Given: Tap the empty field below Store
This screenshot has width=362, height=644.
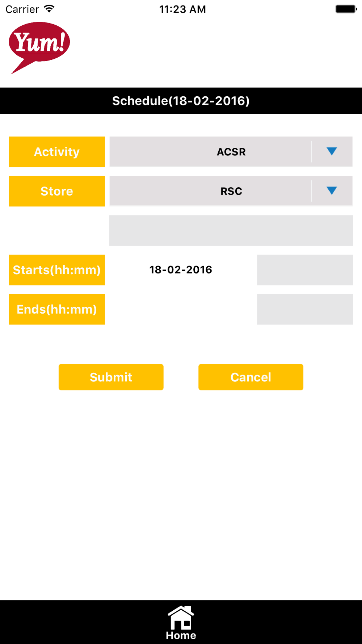Looking at the screenshot, I should [x=231, y=231].
